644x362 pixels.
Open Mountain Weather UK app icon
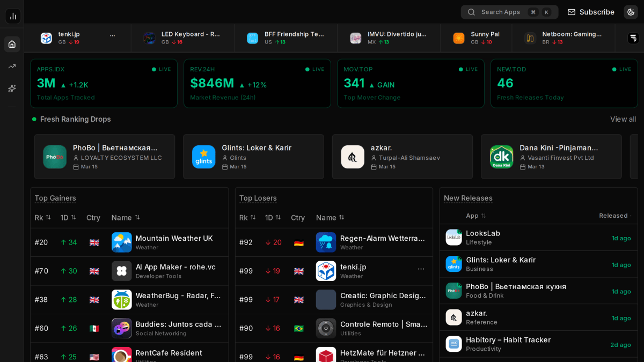click(122, 242)
